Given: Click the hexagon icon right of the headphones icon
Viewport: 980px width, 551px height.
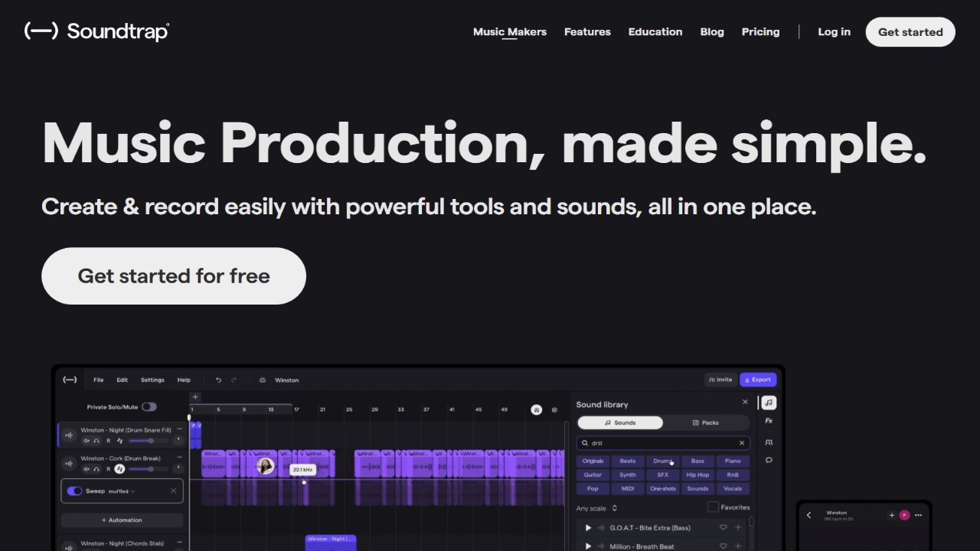Looking at the screenshot, I should tap(554, 409).
